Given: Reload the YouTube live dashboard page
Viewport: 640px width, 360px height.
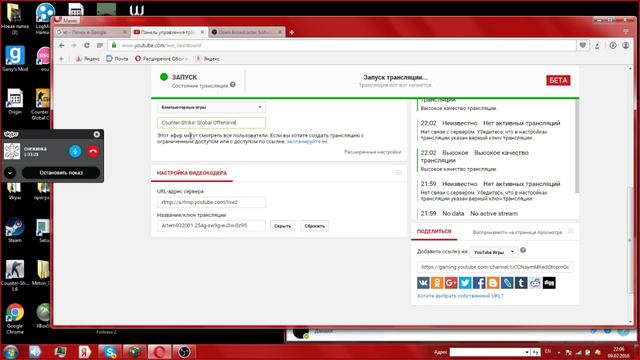Looking at the screenshot, I should (87, 45).
